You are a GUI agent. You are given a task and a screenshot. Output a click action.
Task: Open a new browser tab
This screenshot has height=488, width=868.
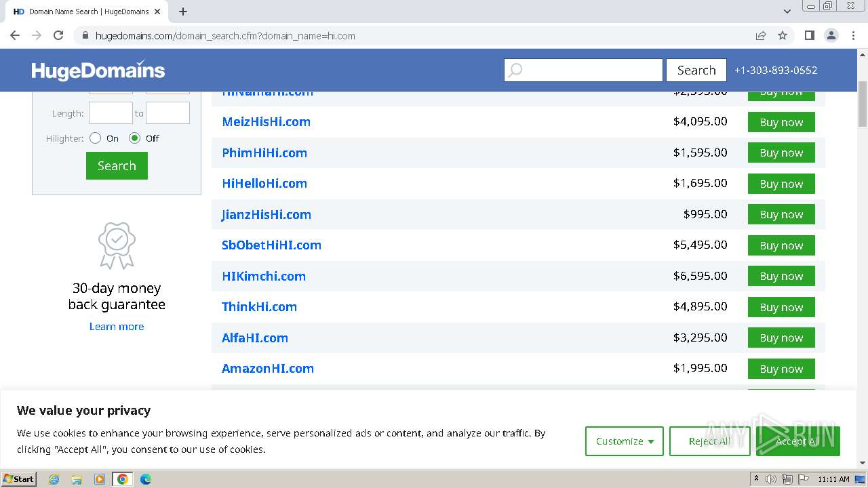183,12
